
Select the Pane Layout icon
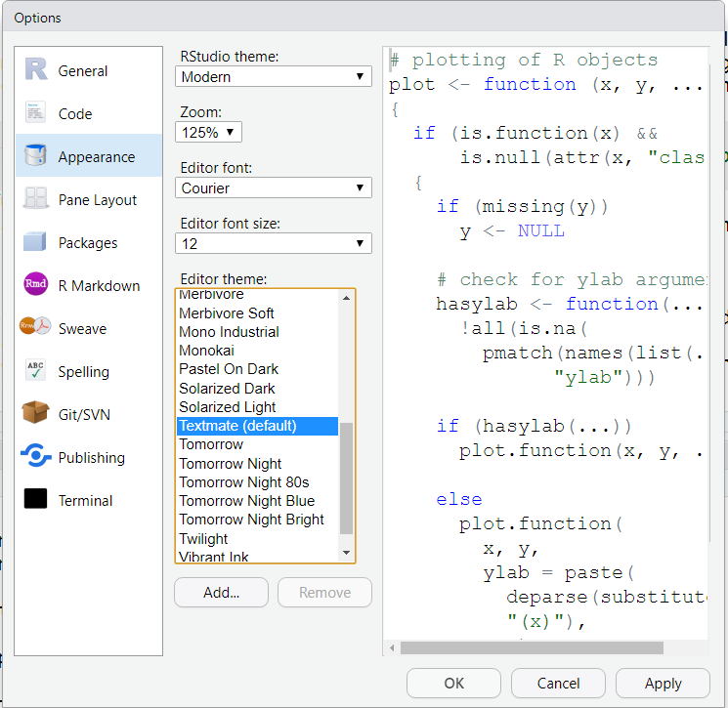tap(36, 199)
